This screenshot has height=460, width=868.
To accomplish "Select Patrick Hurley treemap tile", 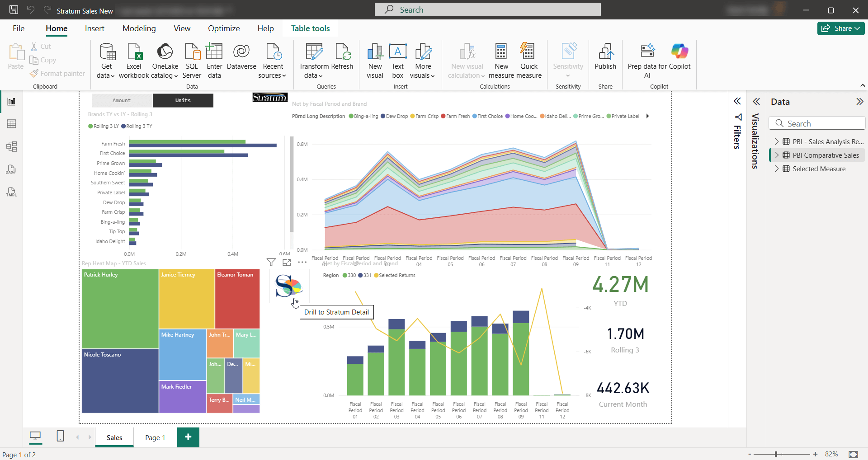I will [x=120, y=309].
